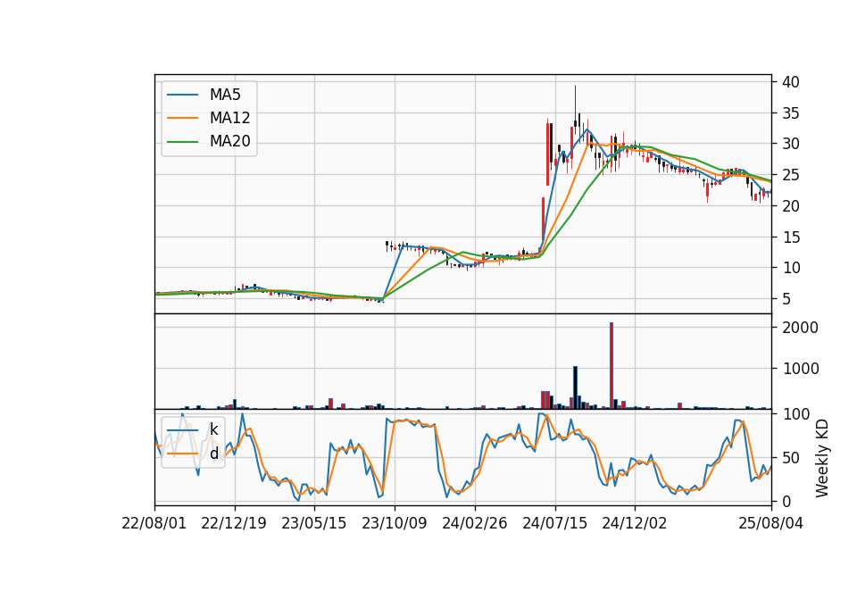This screenshot has width=857, height=616.
Task: Click the blue MA5 legend line sample
Action: point(182,95)
